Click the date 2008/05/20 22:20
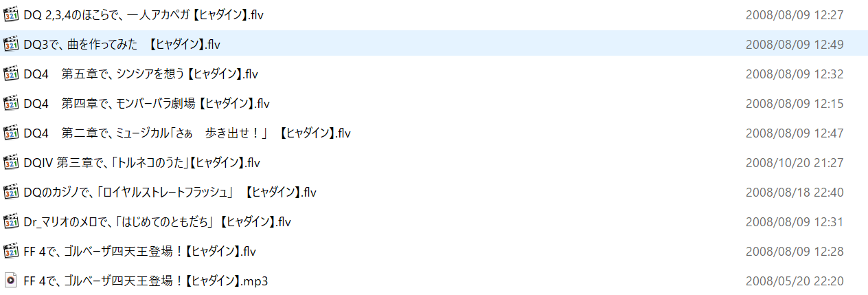 (x=795, y=281)
